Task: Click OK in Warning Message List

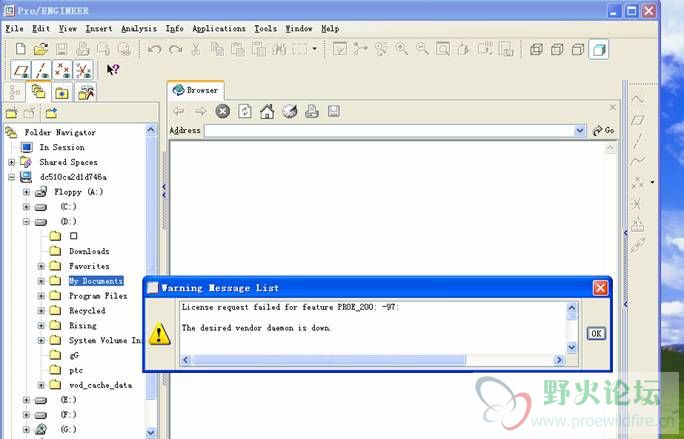Action: (596, 333)
